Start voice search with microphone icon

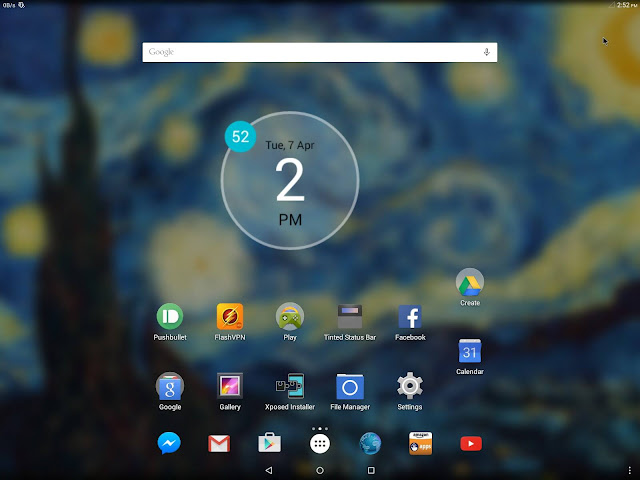pos(487,52)
